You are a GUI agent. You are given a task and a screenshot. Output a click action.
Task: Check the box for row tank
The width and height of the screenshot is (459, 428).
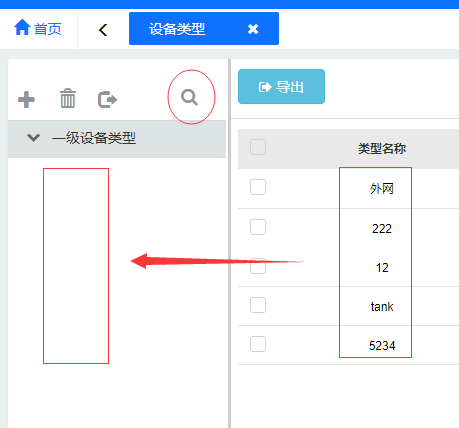(258, 305)
